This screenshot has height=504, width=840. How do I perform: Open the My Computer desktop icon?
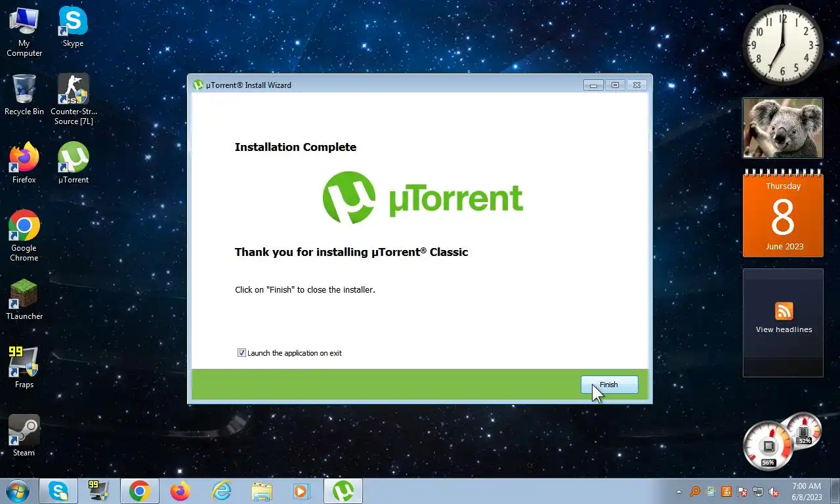click(24, 31)
